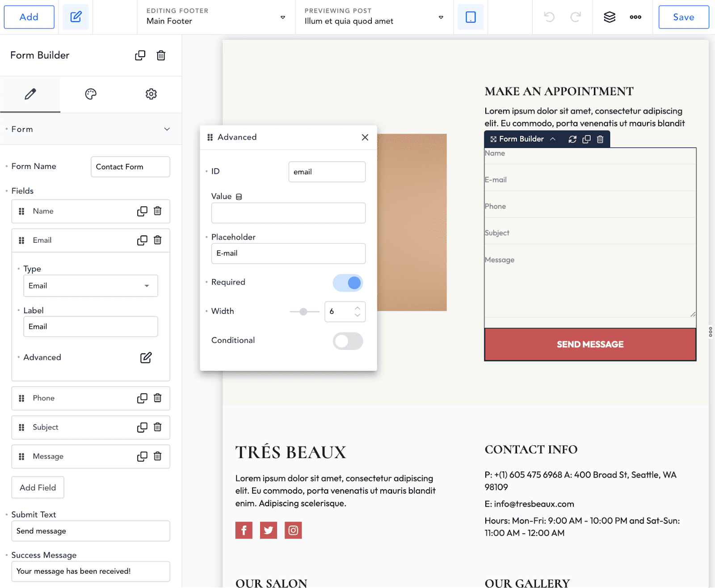Viewport: 715px width, 588px height.
Task: Click the Add Field button
Action: (38, 487)
